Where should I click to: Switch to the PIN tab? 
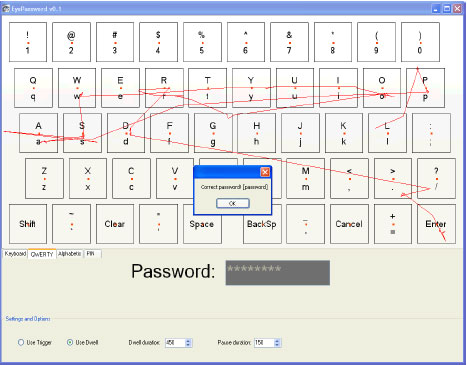(x=92, y=254)
